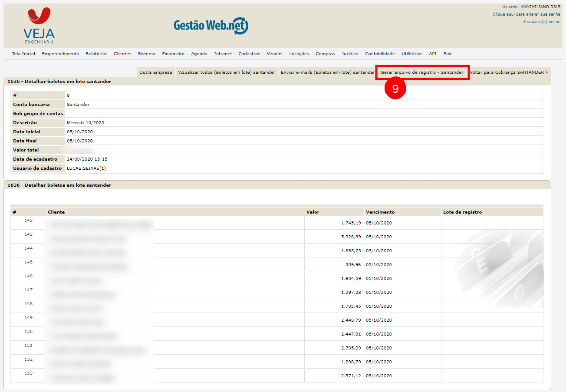This screenshot has height=392, width=566.
Task: Select Relatórios in the menu bar
Action: point(96,54)
